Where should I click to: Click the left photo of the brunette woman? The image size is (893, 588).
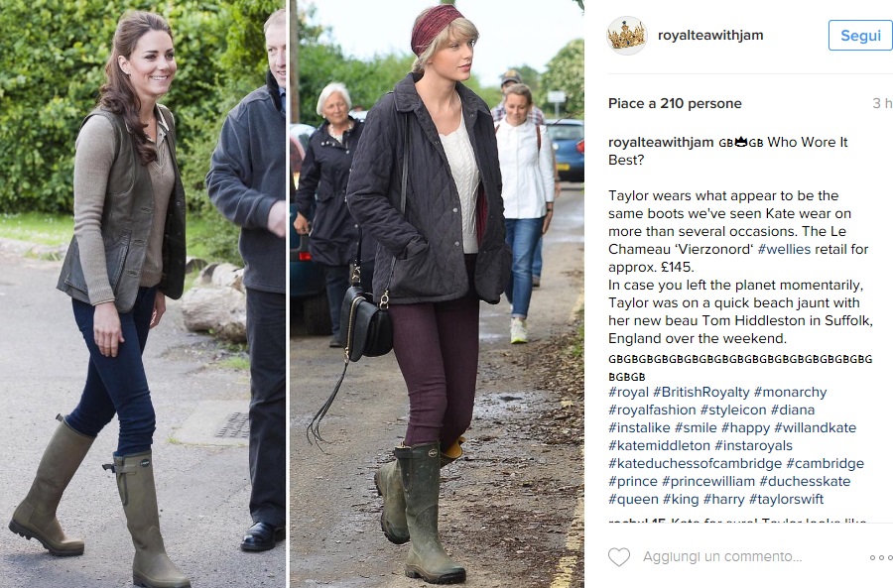[142, 294]
